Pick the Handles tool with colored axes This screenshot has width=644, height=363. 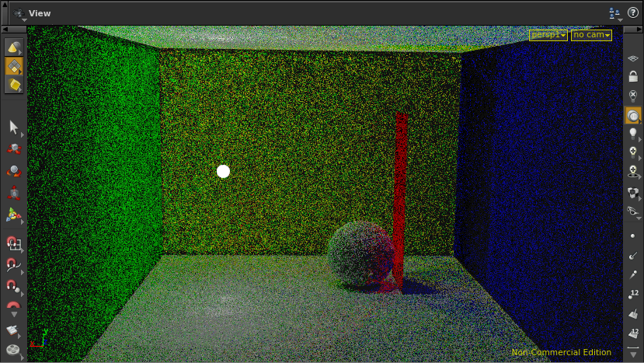click(13, 215)
